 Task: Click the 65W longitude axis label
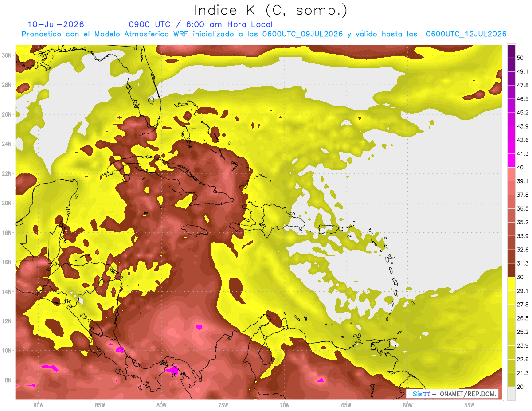(346, 405)
